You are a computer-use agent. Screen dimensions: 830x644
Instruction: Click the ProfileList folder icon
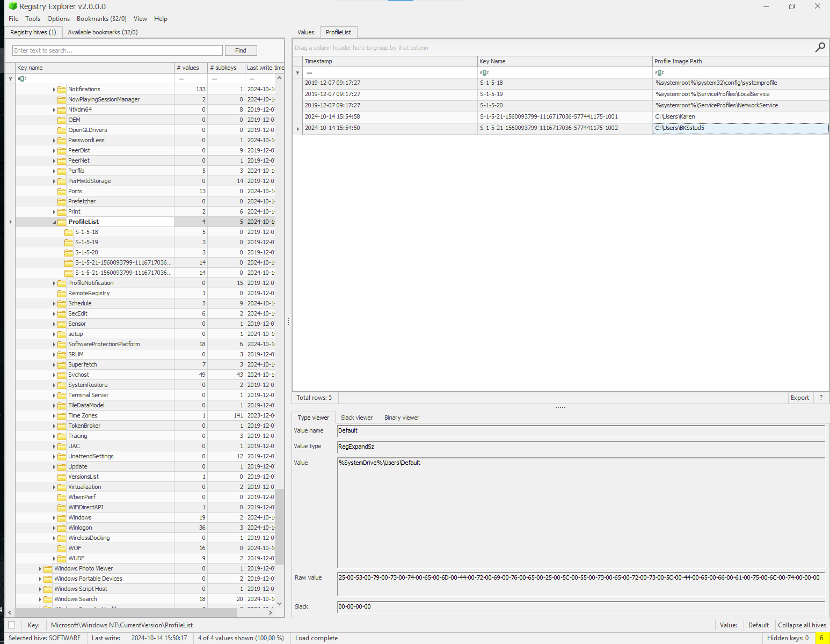tap(62, 222)
